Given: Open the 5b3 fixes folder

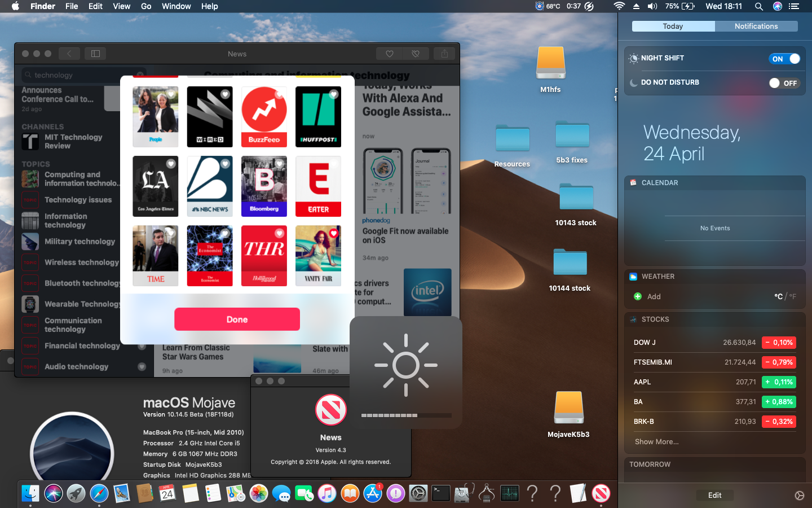Looking at the screenshot, I should (x=572, y=134).
